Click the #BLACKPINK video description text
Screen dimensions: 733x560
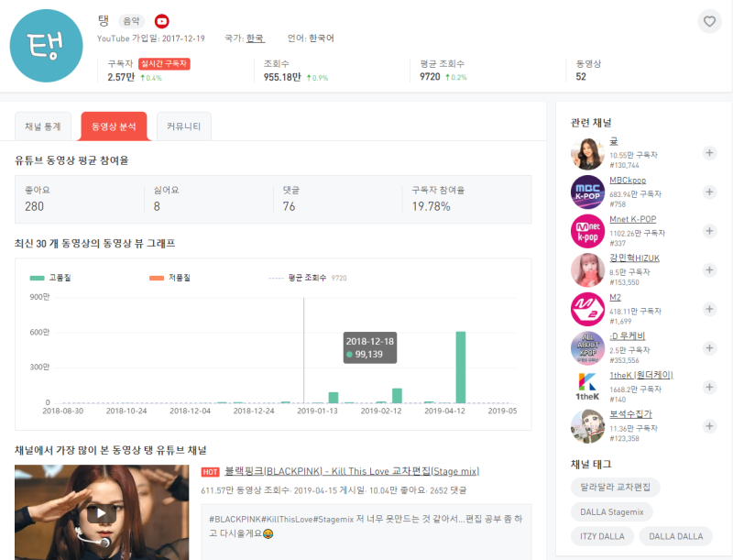pos(366,526)
